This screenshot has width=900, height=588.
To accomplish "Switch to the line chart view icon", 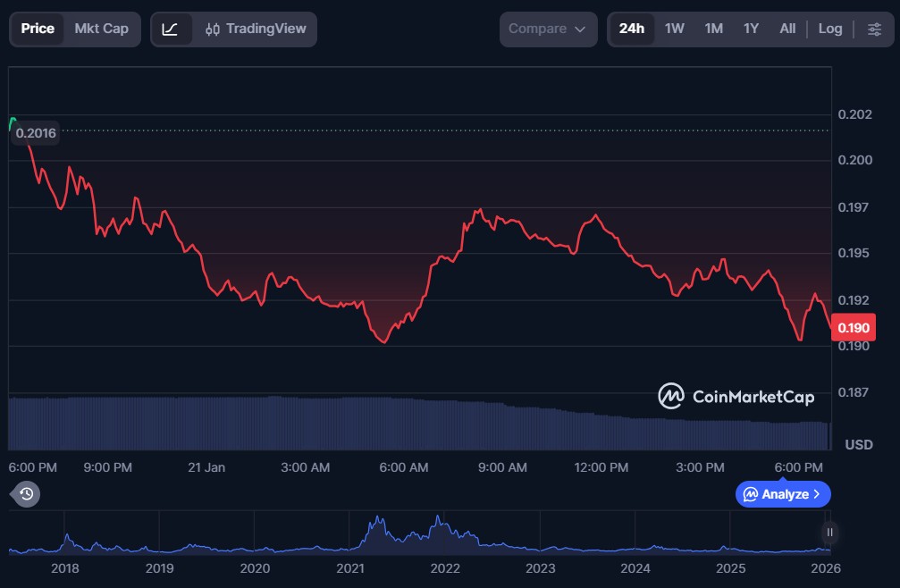I will pos(170,29).
